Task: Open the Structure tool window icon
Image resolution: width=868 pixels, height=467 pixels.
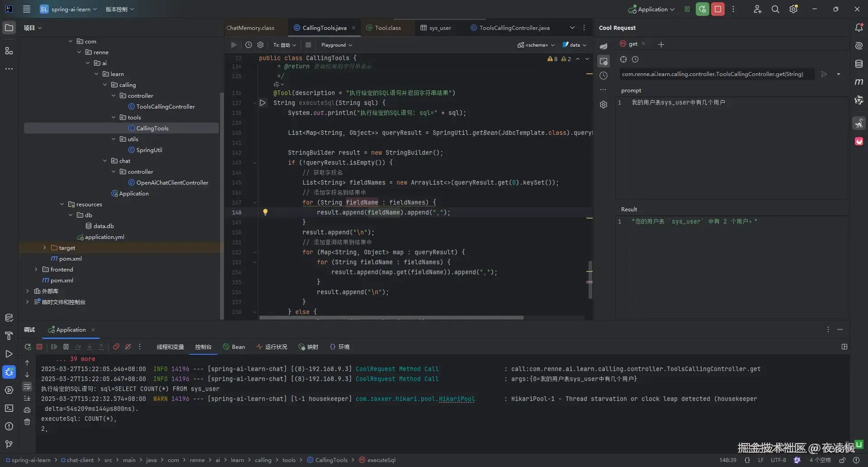Action: [x=9, y=51]
